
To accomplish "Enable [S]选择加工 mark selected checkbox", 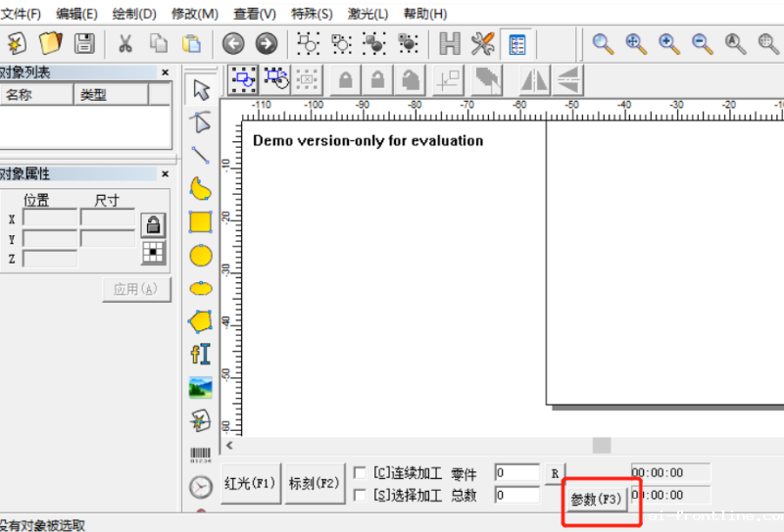I will click(x=360, y=495).
